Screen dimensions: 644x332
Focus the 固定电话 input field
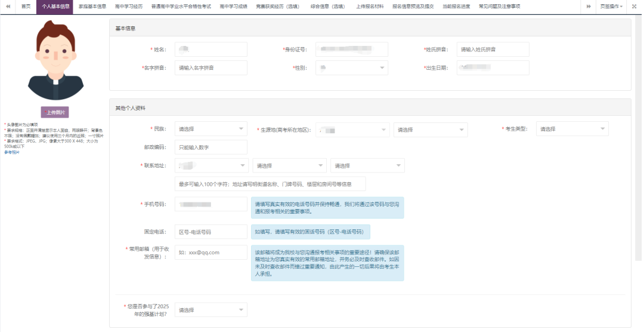[x=210, y=232]
